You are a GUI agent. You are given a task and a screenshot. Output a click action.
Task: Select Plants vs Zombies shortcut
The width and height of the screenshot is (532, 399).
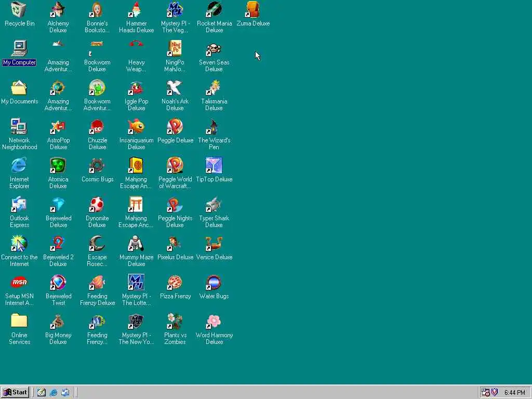coord(175,322)
